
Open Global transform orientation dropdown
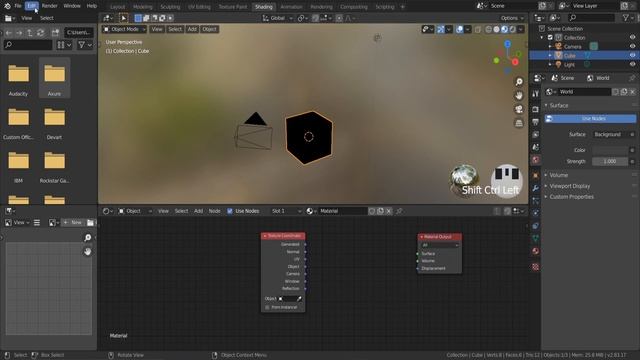pyautogui.click(x=277, y=18)
